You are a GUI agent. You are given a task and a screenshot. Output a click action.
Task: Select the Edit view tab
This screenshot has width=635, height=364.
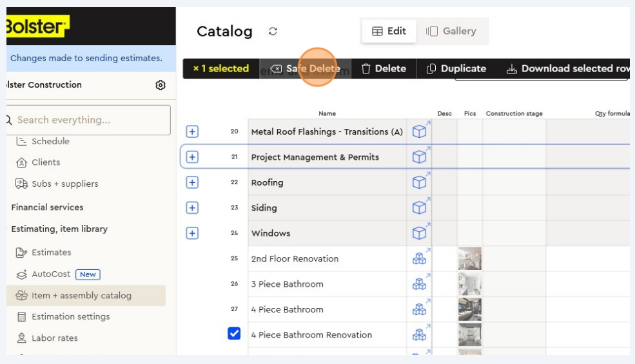pyautogui.click(x=389, y=31)
